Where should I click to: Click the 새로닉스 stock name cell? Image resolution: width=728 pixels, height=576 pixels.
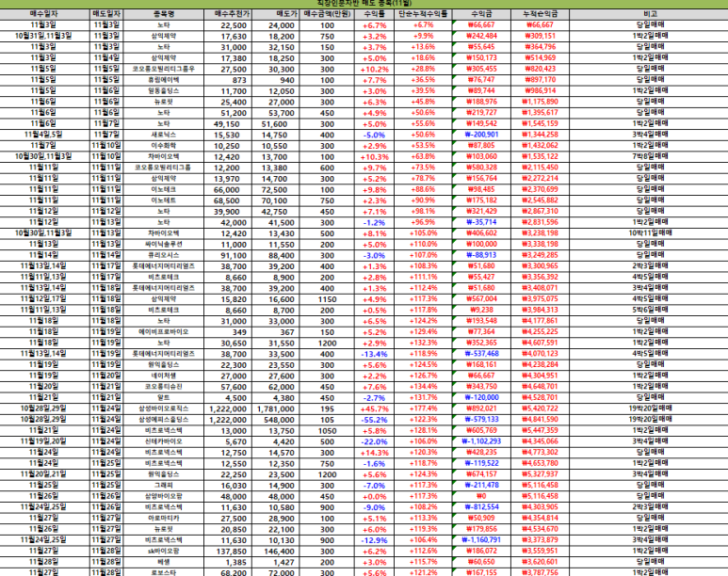[x=164, y=135]
